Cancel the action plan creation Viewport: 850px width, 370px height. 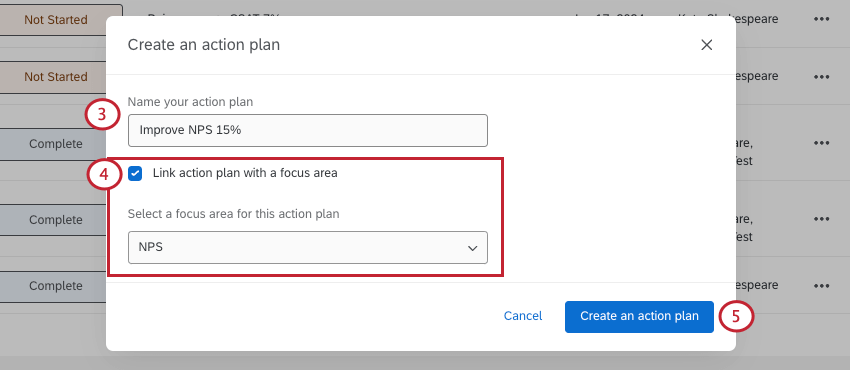[x=523, y=316]
